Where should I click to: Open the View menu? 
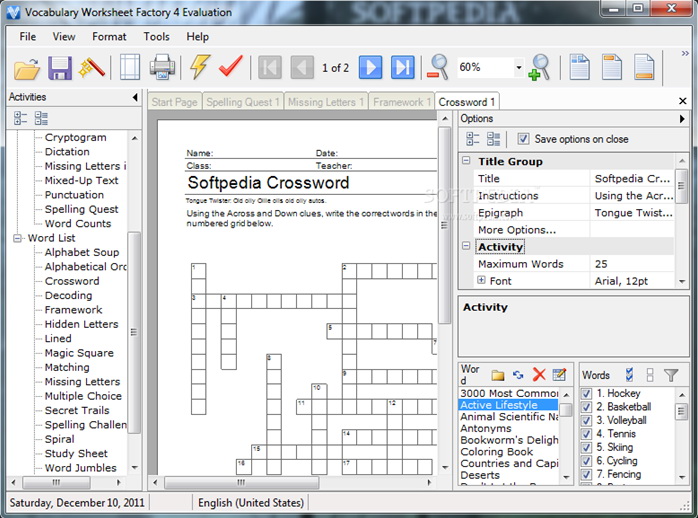point(64,36)
